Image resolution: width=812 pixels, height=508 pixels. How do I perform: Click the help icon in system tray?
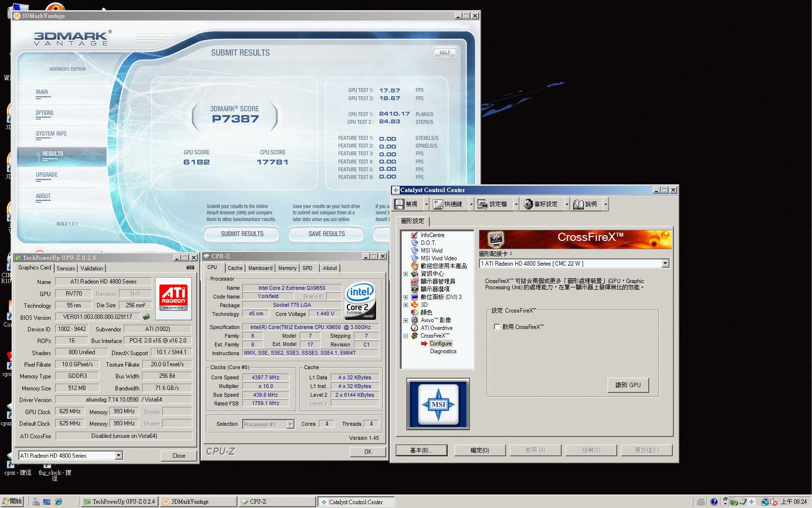pyautogui.click(x=714, y=502)
